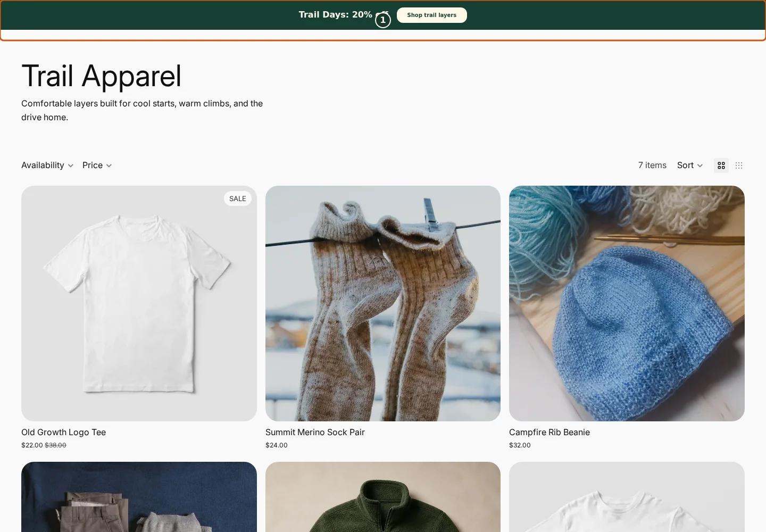Open the folded pants product image
The image size is (766, 532).
click(x=139, y=497)
